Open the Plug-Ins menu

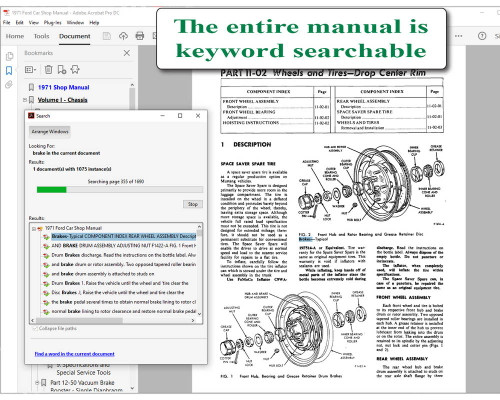[x=53, y=23]
